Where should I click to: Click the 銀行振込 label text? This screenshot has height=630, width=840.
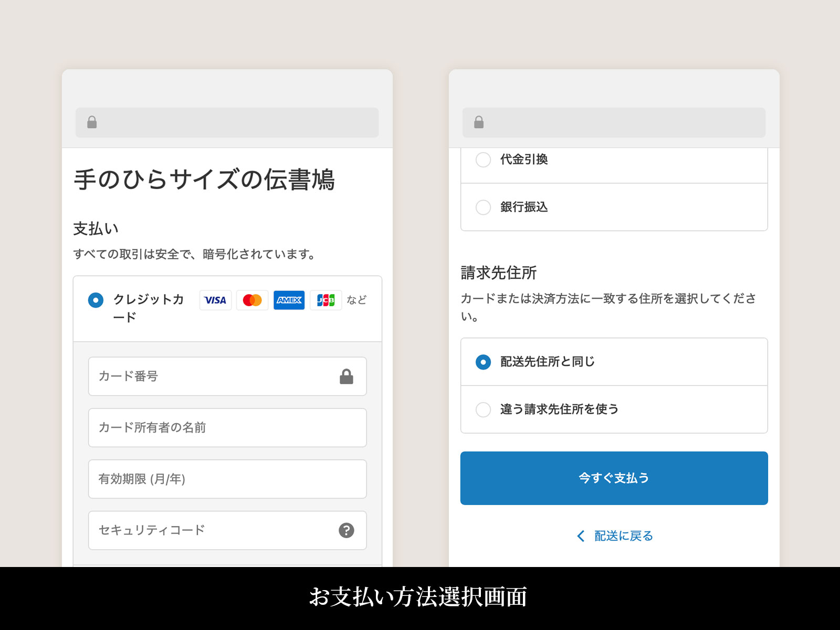click(x=524, y=207)
